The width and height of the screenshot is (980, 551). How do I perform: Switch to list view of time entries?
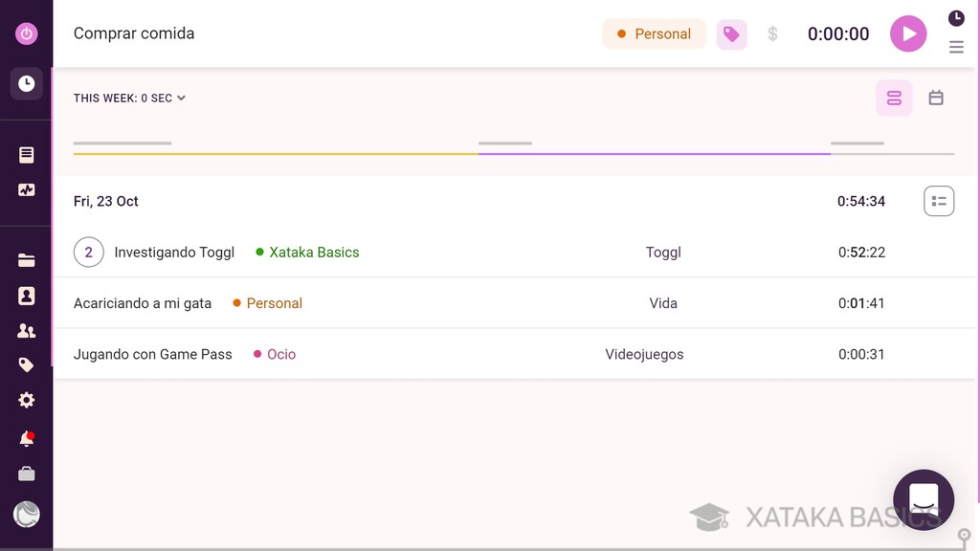click(894, 98)
